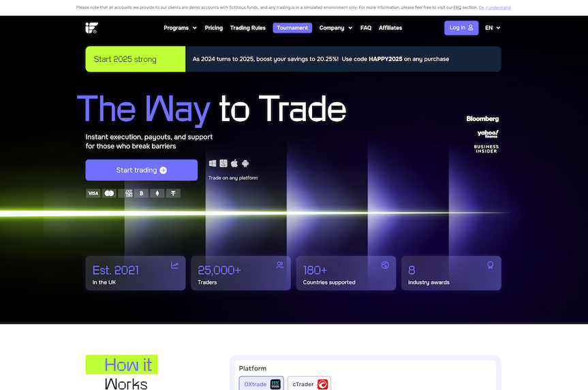Select the DXtrade platform option
This screenshot has height=390, width=588.
pos(261,384)
